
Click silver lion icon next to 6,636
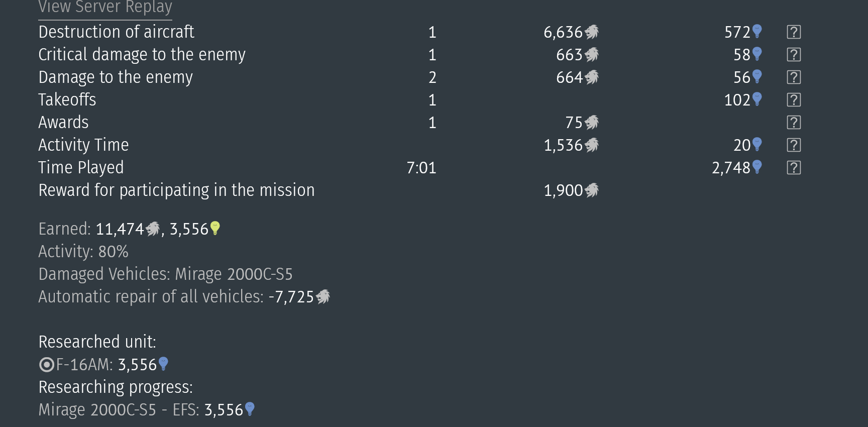(592, 32)
